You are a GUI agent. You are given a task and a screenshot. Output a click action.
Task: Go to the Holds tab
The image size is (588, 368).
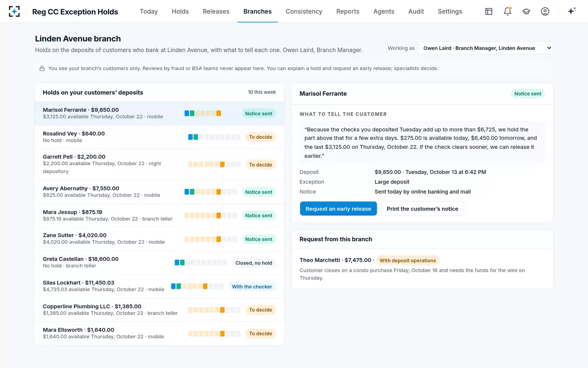coord(180,11)
